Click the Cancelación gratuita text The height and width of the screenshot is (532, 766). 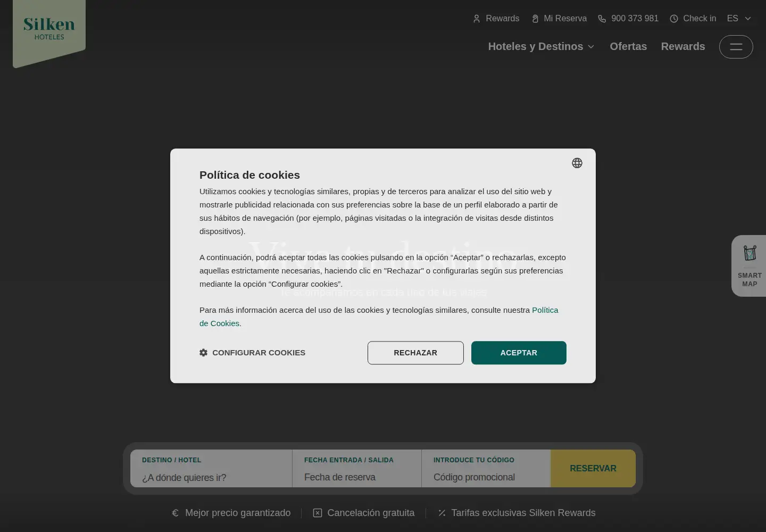[x=371, y=513]
